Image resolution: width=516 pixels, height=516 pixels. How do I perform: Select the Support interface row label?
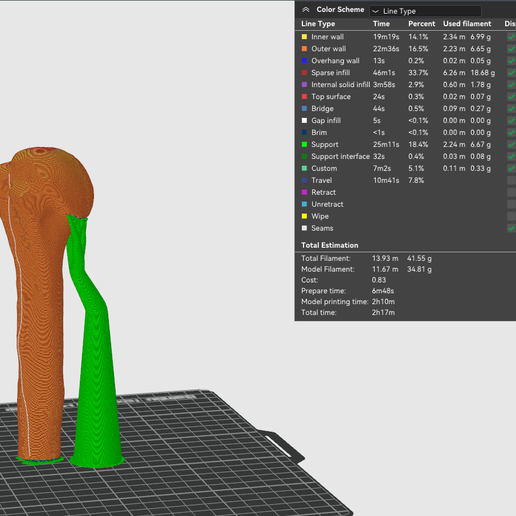coord(340,156)
